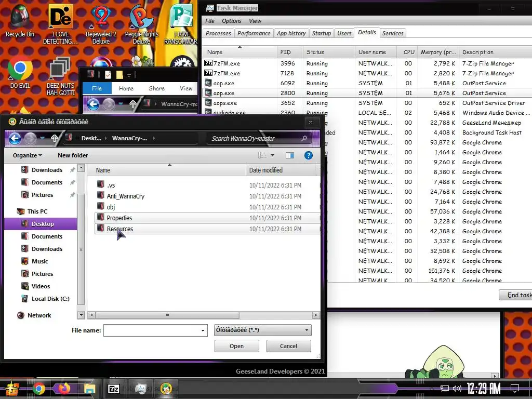532x399 pixels.
Task: Switch to the Performance tab
Action: click(x=254, y=33)
